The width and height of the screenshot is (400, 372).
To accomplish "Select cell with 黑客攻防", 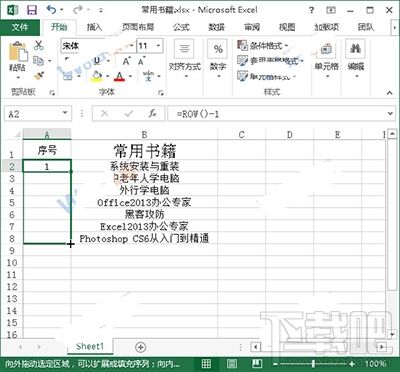I will (144, 214).
